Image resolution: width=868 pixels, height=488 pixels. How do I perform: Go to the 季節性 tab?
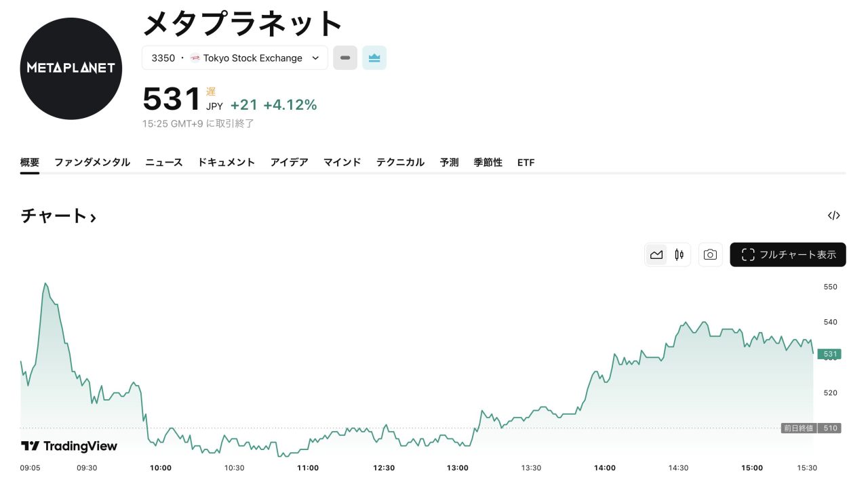coord(488,163)
